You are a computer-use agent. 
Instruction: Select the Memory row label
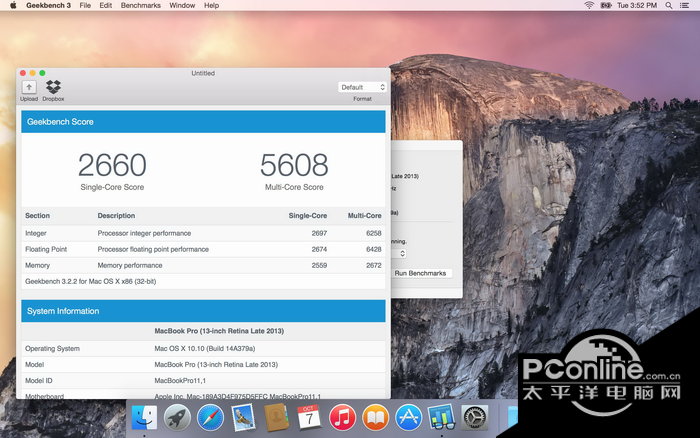pos(38,265)
